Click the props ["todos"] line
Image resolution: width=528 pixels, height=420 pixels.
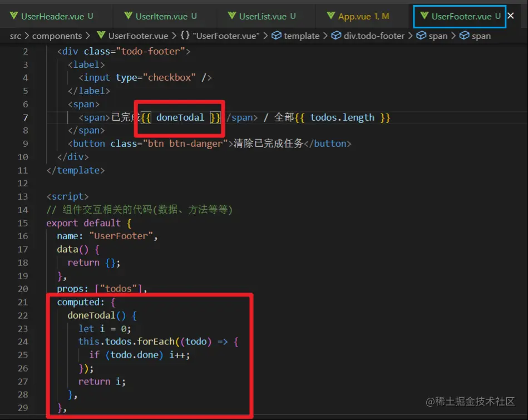tap(102, 289)
